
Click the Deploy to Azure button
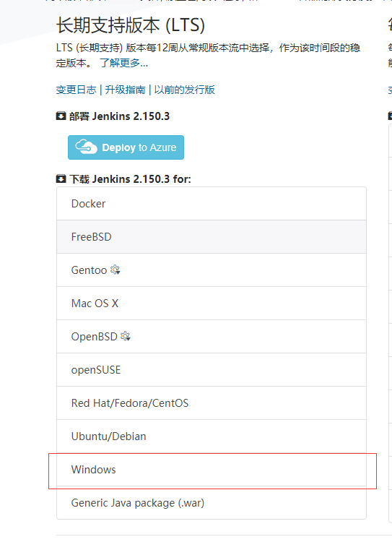tap(126, 147)
